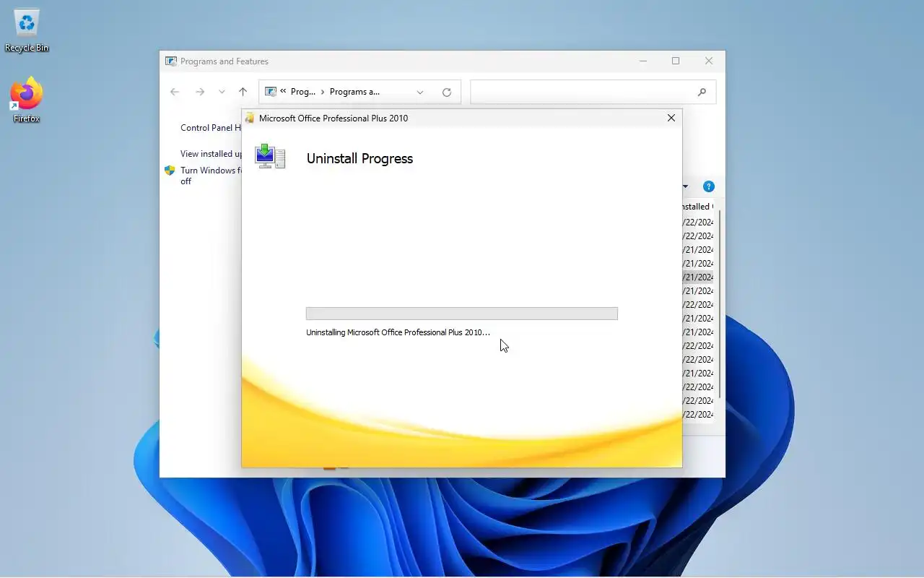Image resolution: width=924 pixels, height=578 pixels.
Task: Select the "Programs a..." breadcrumb in the address bar
Action: click(x=354, y=92)
